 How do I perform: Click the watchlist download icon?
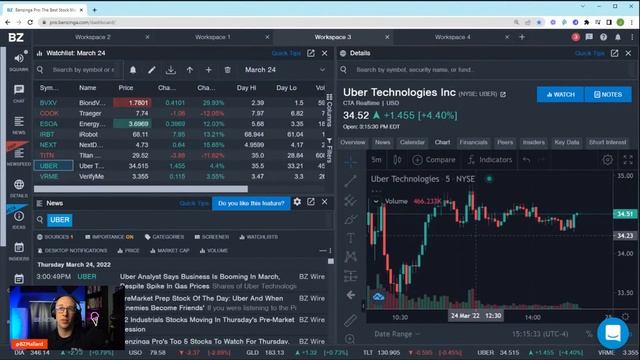coord(171,70)
